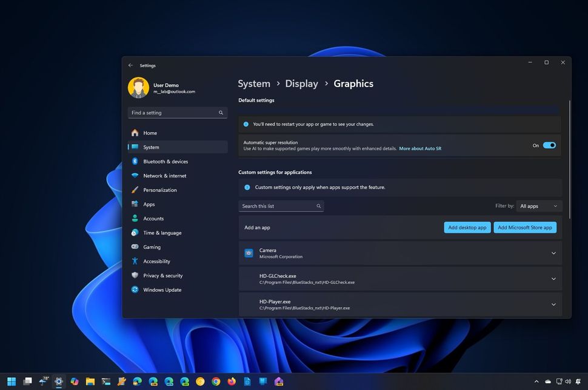Turn off Automatic super resolution

549,145
